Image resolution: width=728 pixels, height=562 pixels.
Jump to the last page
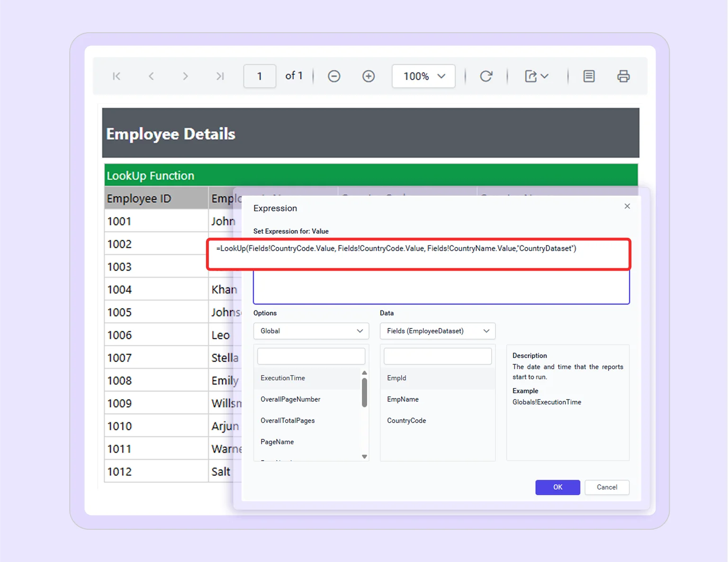[x=220, y=76]
